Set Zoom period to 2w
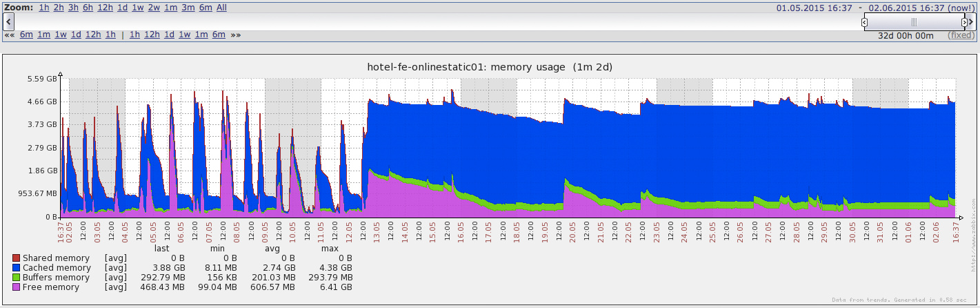 pos(154,8)
